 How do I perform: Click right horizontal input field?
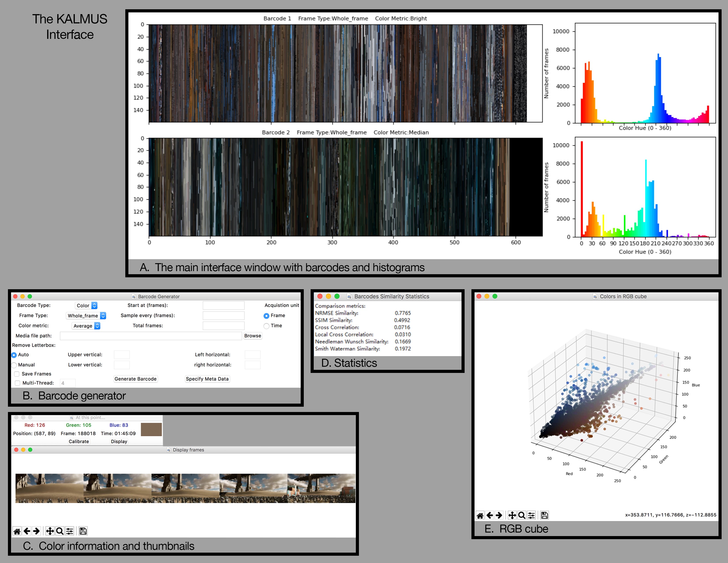point(253,365)
